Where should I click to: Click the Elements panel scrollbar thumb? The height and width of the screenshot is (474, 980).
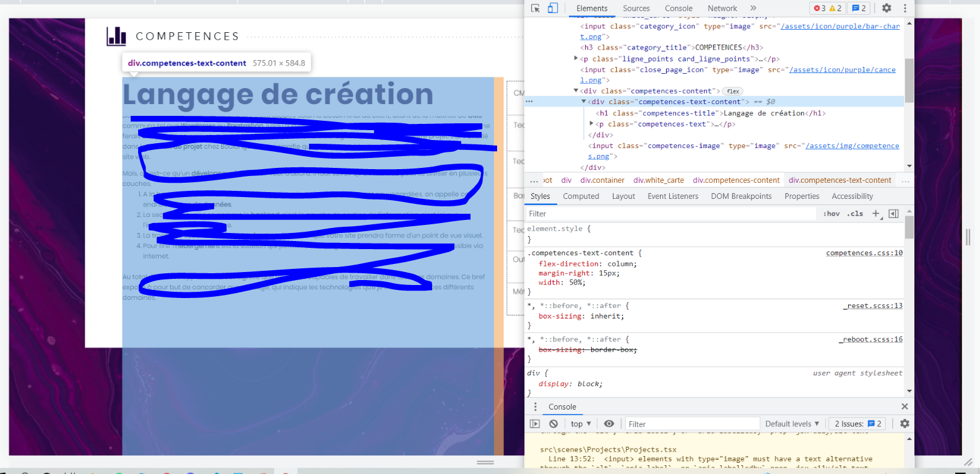(909, 81)
